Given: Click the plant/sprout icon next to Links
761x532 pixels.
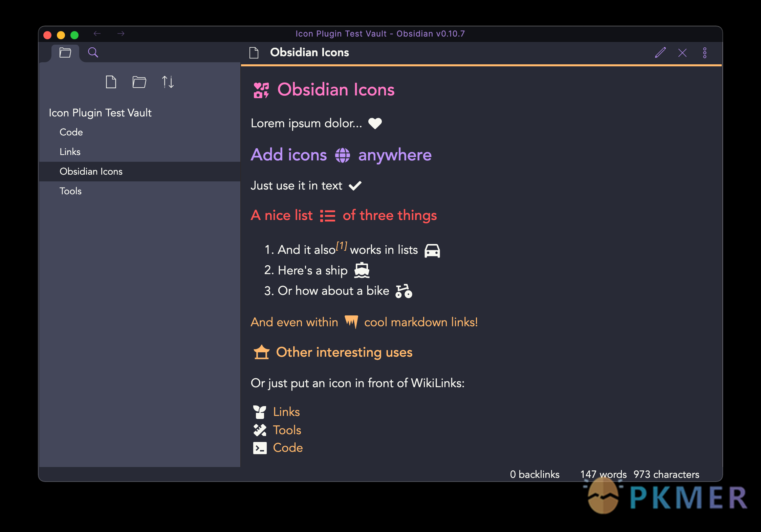Looking at the screenshot, I should (x=260, y=411).
